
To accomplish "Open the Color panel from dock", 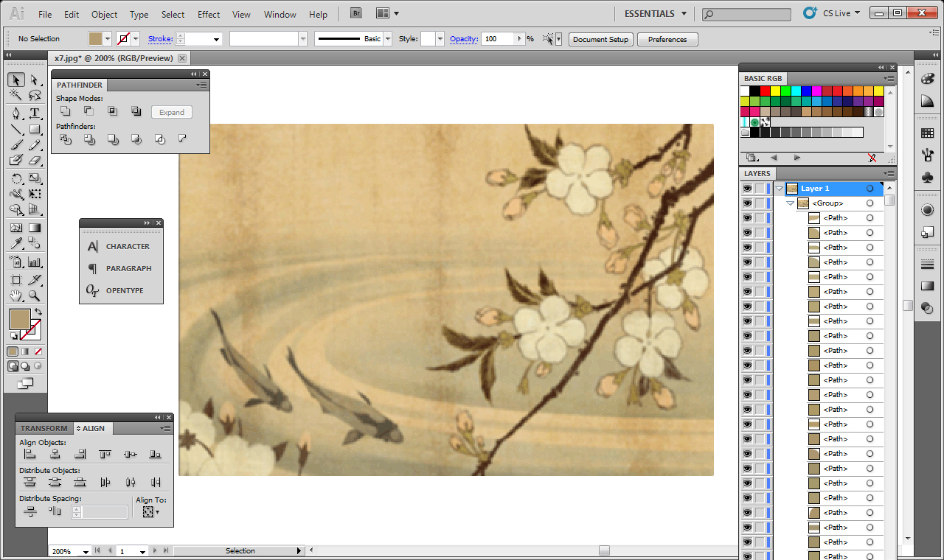I will [928, 79].
